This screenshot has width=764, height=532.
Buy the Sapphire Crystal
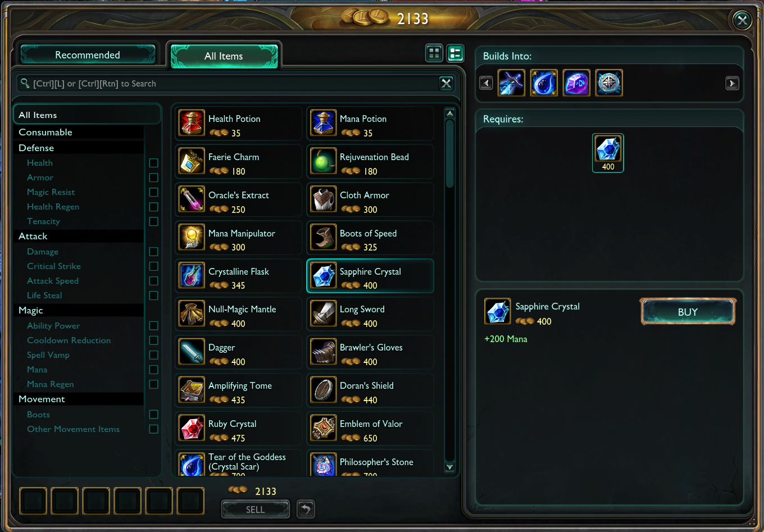[688, 312]
